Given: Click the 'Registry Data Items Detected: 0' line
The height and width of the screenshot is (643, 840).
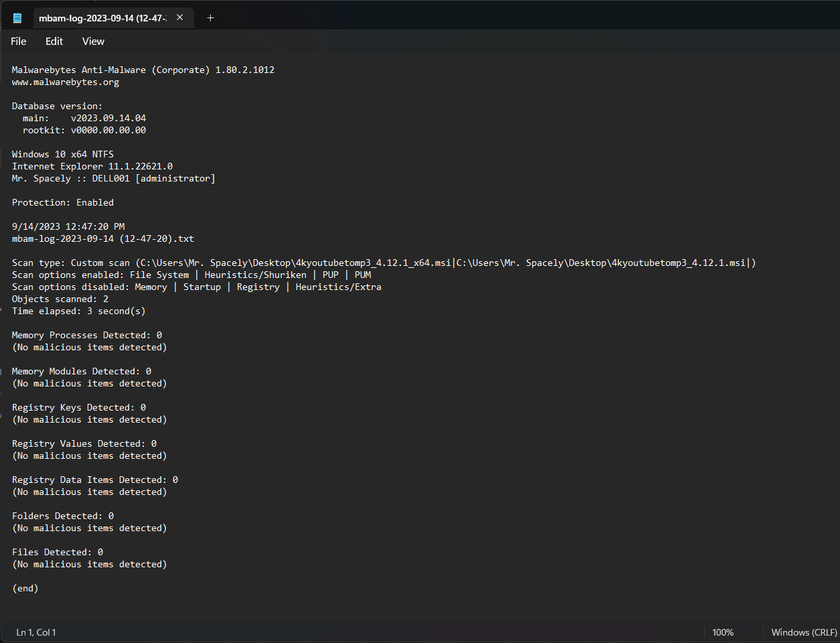Looking at the screenshot, I should point(95,480).
